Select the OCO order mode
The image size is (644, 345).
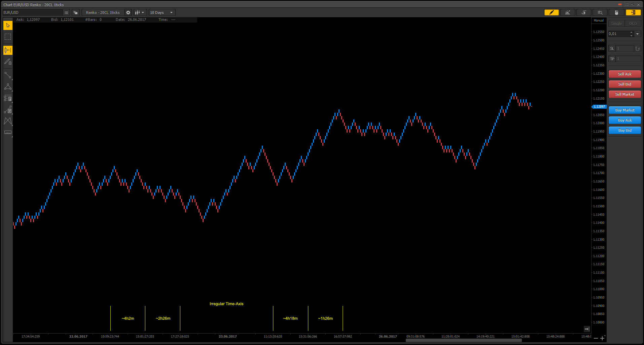coord(633,24)
